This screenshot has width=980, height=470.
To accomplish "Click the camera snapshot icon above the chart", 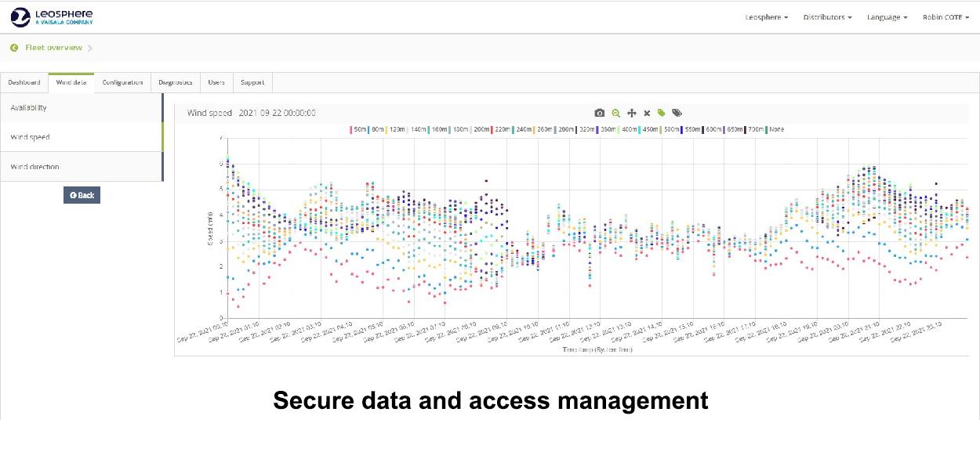I will click(600, 113).
